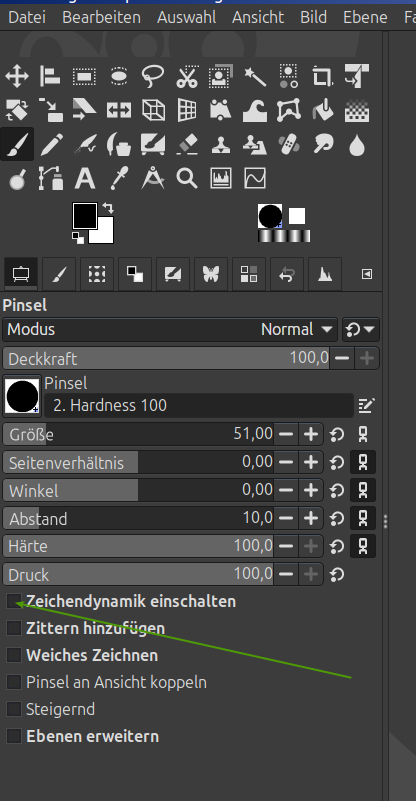
Task: Toggle the Weiches Zeichnen checkbox
Action: click(14, 655)
